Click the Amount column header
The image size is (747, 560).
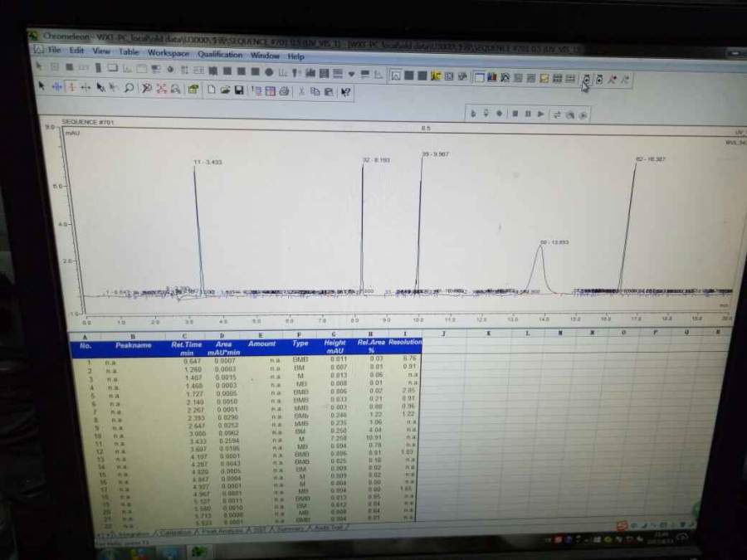(x=261, y=343)
